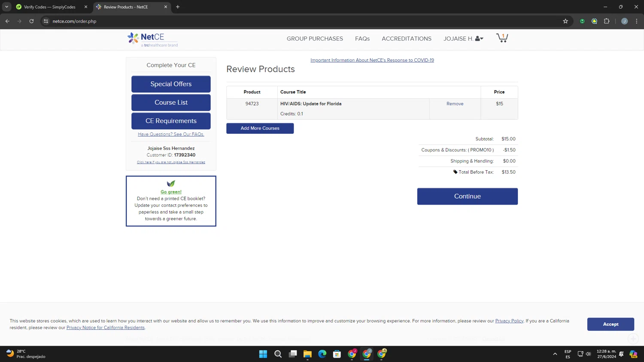Open Task View in taskbar

(293, 354)
